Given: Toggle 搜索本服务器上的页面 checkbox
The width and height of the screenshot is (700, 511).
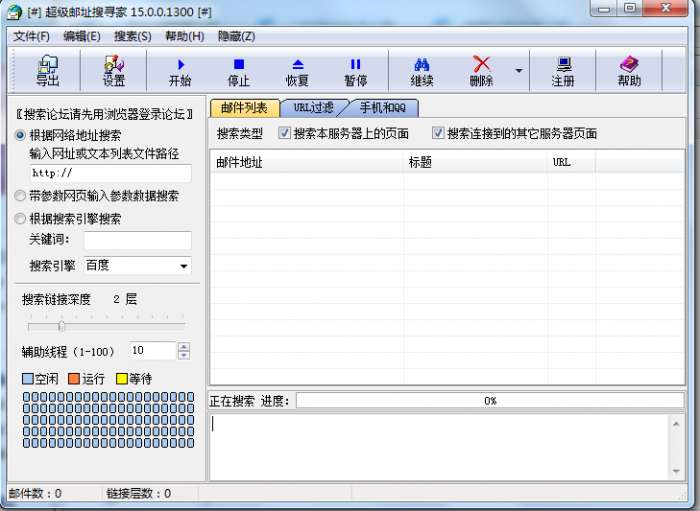Looking at the screenshot, I should click(x=284, y=133).
